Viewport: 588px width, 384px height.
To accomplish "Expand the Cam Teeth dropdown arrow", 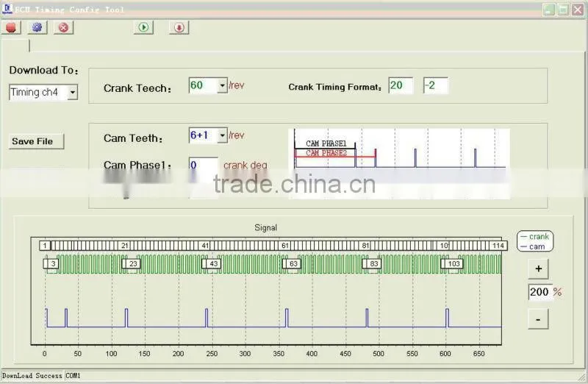I will click(x=223, y=135).
